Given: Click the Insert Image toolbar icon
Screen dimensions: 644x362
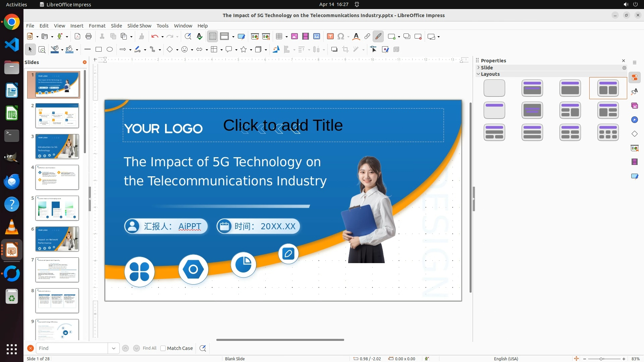Looking at the screenshot, I should [294, 37].
